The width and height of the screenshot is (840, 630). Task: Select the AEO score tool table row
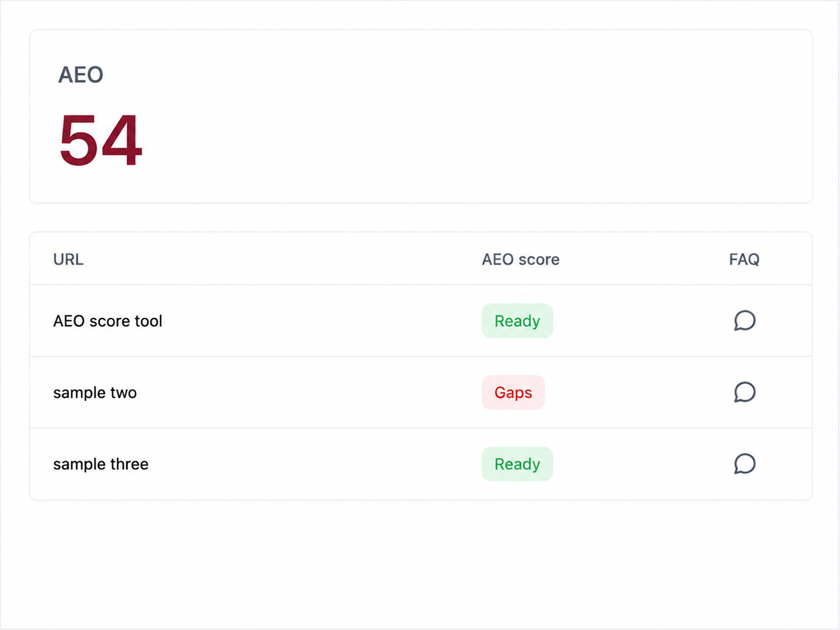click(x=421, y=321)
